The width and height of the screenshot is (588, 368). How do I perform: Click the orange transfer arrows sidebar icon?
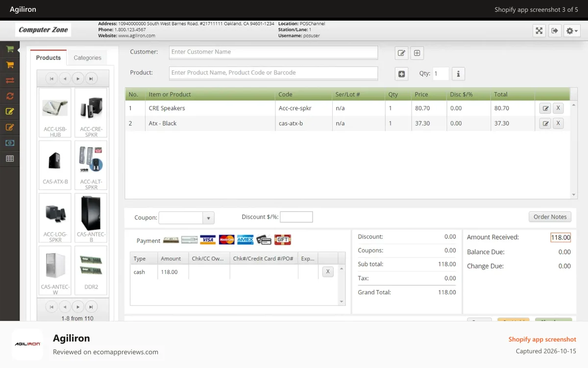[10, 80]
